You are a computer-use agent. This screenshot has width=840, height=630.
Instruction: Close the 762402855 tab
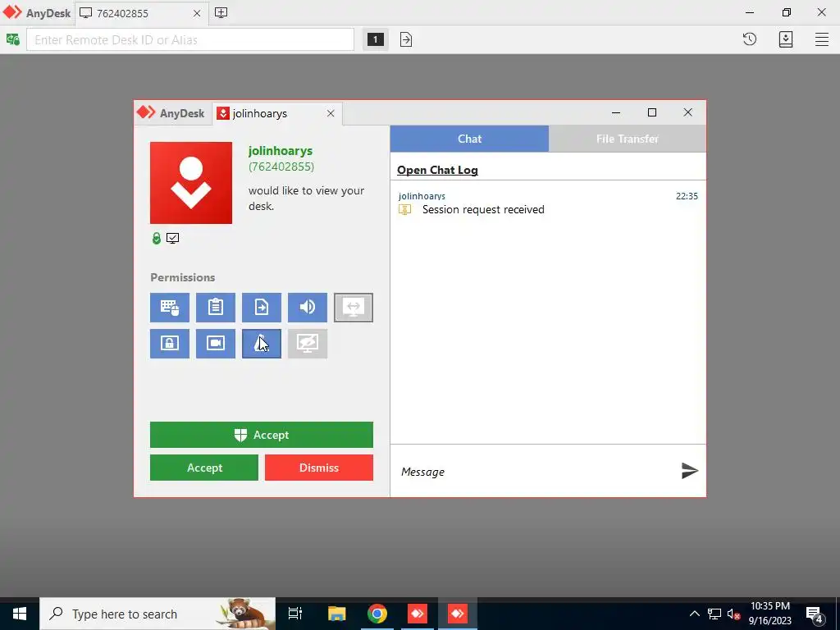click(x=197, y=13)
